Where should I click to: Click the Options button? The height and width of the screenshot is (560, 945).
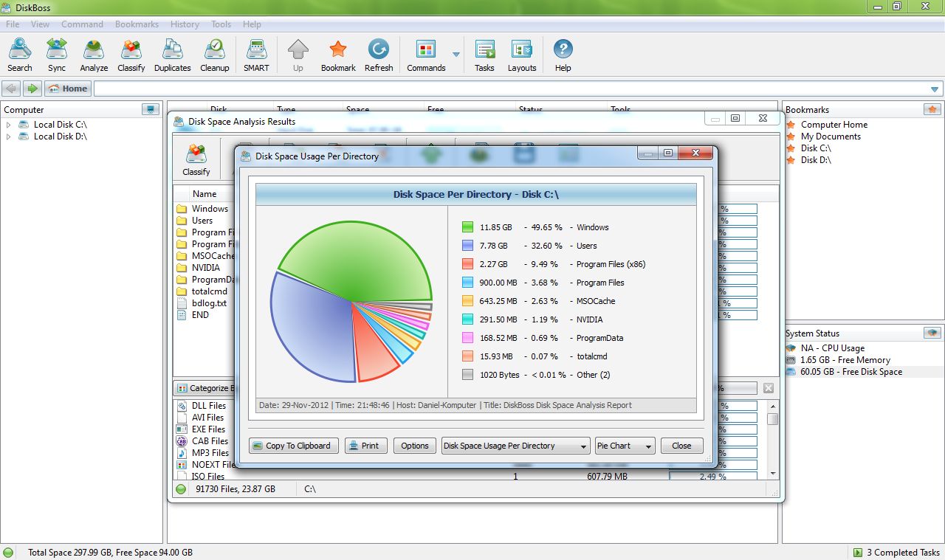point(414,446)
